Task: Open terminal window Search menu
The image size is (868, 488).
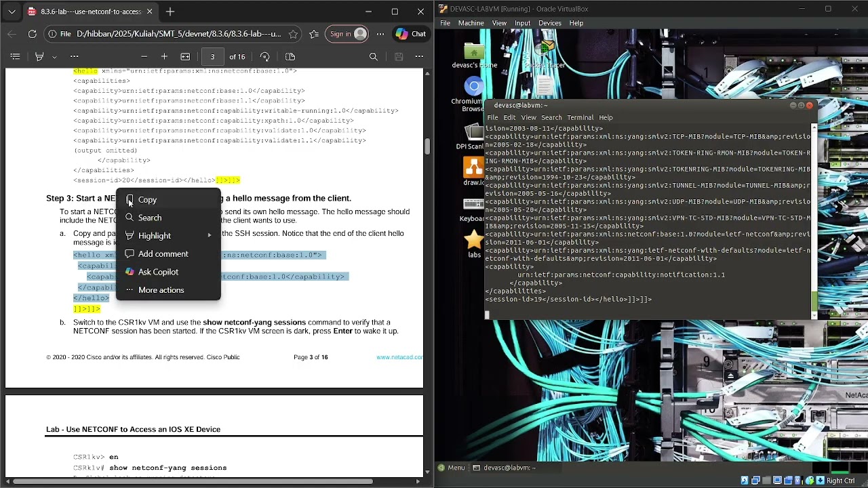Action: click(x=551, y=117)
